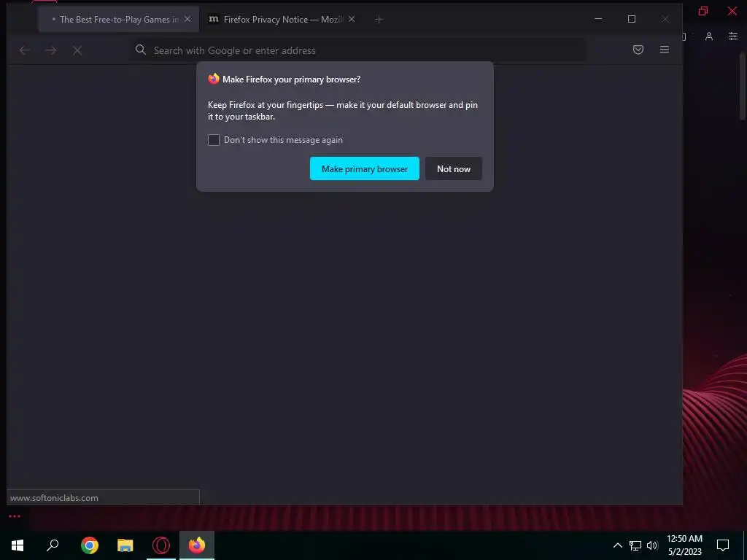747x560 pixels.
Task: Restore down the Opera window
Action: pyautogui.click(x=703, y=11)
